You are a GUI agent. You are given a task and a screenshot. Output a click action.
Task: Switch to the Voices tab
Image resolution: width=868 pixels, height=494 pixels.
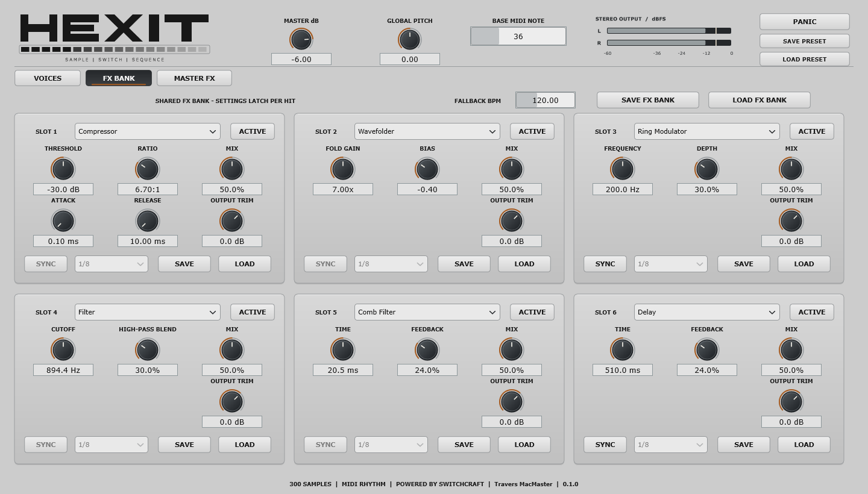pos(48,78)
